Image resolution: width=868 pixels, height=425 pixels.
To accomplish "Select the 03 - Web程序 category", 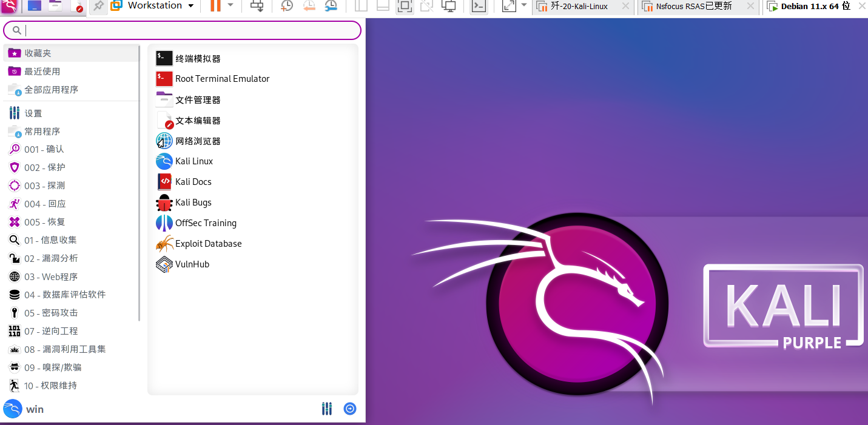I will 72,276.
